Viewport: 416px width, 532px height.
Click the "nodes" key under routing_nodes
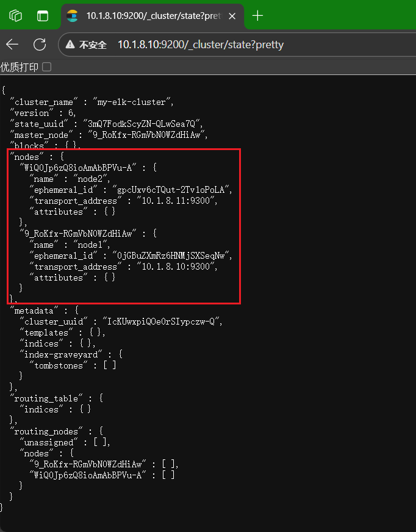(37, 453)
